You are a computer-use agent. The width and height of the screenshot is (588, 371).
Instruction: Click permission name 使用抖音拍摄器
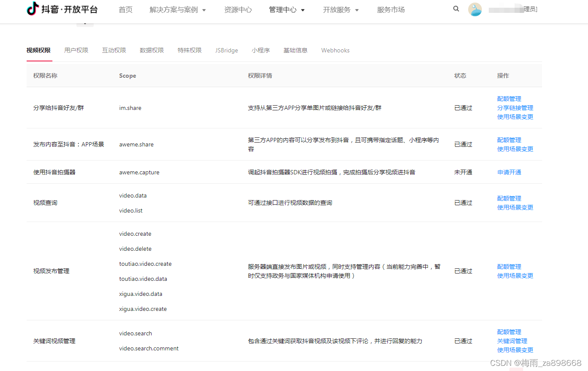pos(54,172)
